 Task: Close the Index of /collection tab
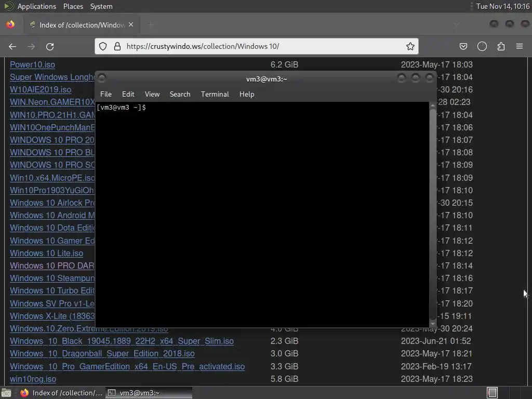pyautogui.click(x=131, y=24)
